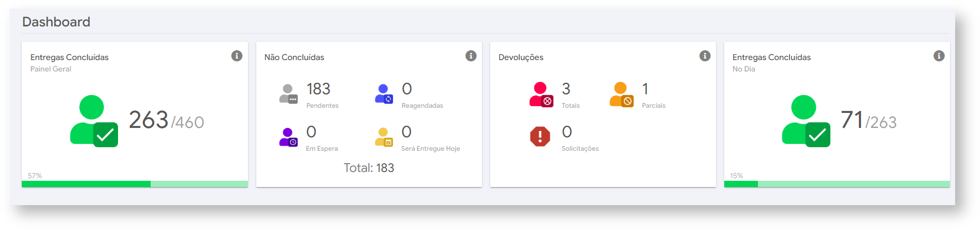Viewport: 980px width, 230px height.
Task: Click the Totais label in Devoluções
Action: [571, 106]
